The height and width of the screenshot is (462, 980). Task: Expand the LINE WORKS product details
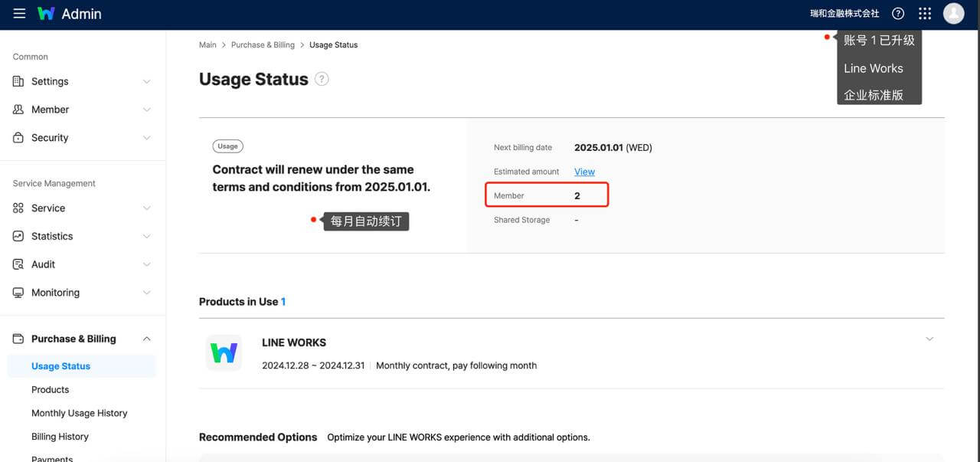tap(929, 339)
